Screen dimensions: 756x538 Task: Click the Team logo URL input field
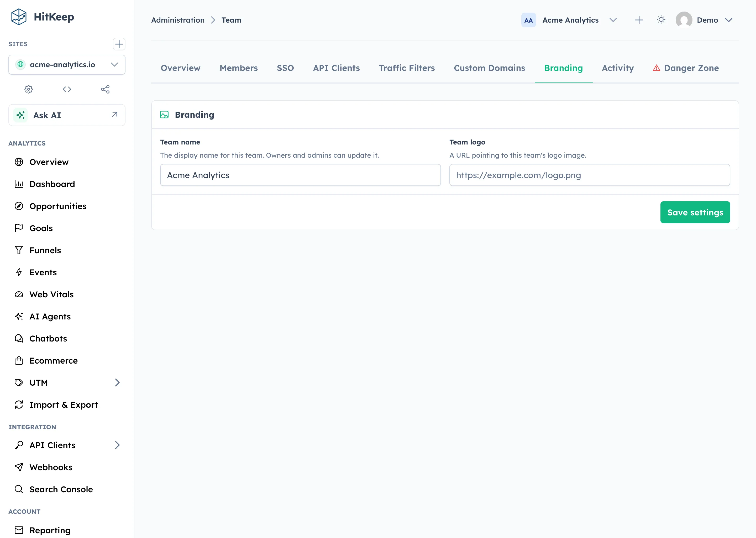pyautogui.click(x=590, y=175)
